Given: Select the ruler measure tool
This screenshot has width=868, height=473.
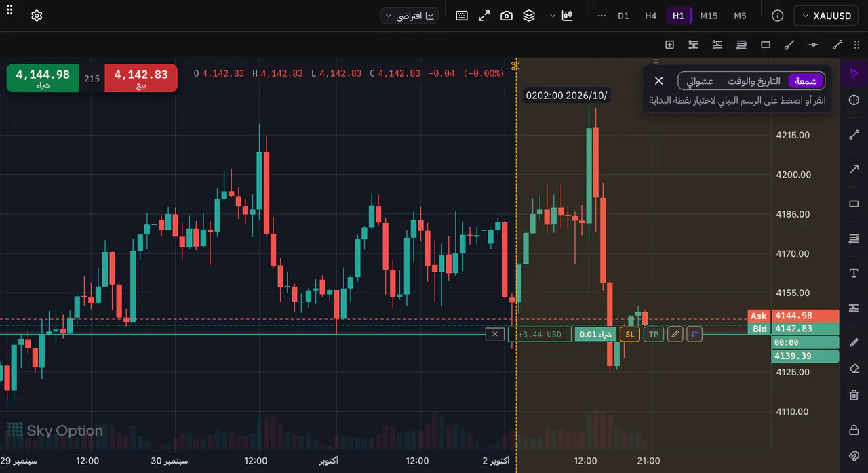Looking at the screenshot, I should pos(854,342).
